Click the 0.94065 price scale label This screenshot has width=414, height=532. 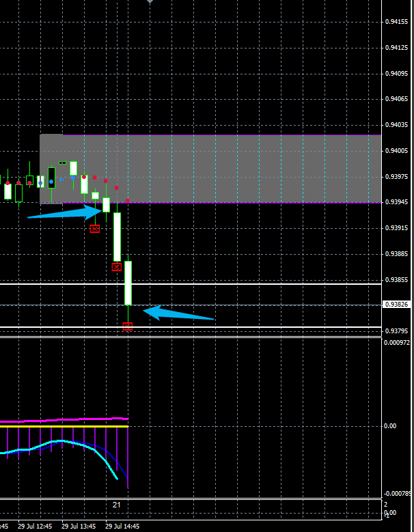pyautogui.click(x=396, y=99)
